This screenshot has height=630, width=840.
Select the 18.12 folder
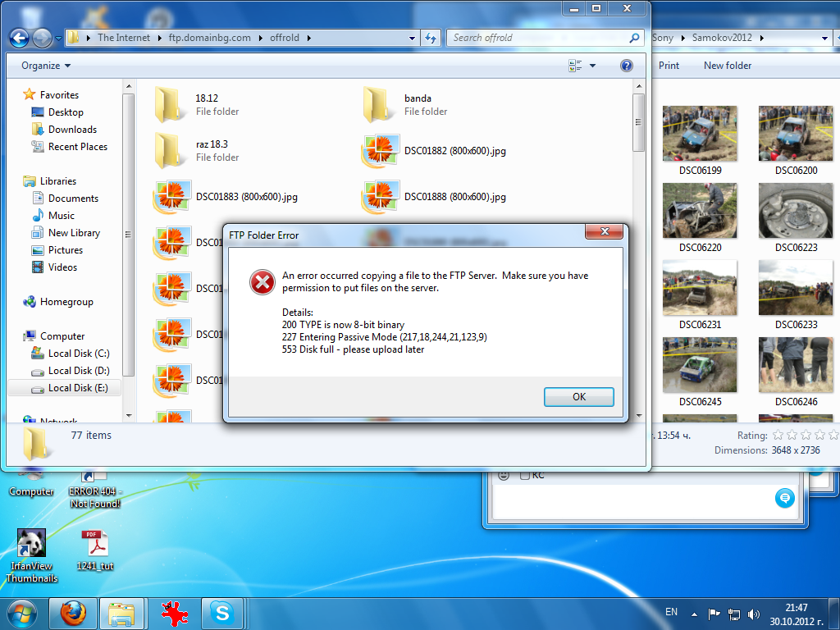pyautogui.click(x=196, y=104)
